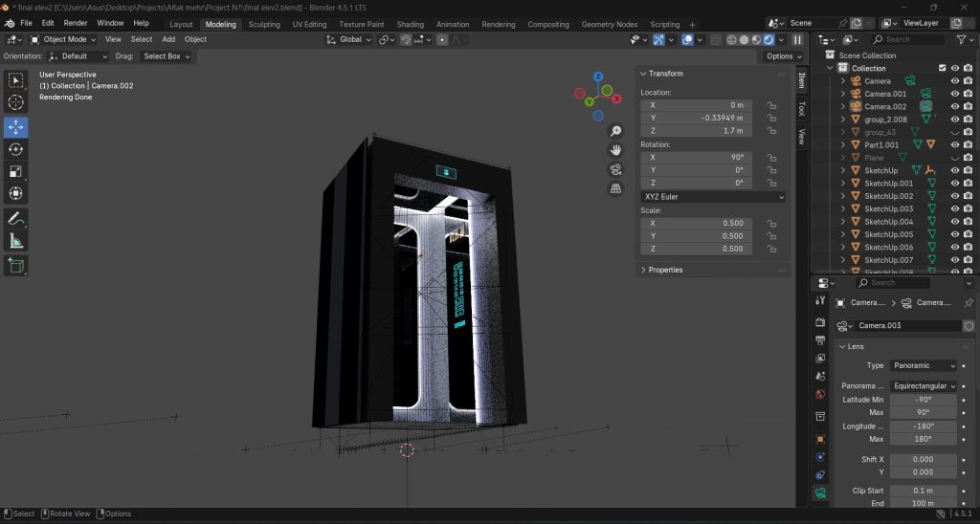
Task: Activate the Cursor tool
Action: pyautogui.click(x=15, y=102)
